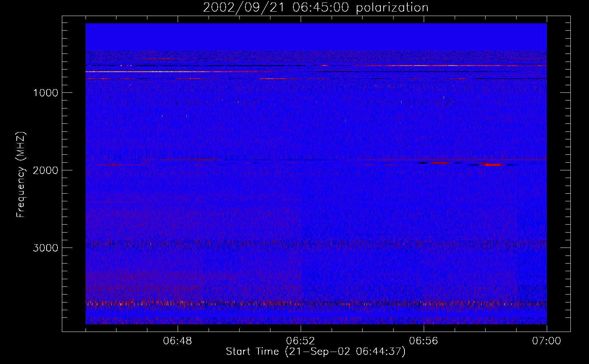Click the yellow emission line near 06:46
The image size is (589, 364).
[x=146, y=72]
